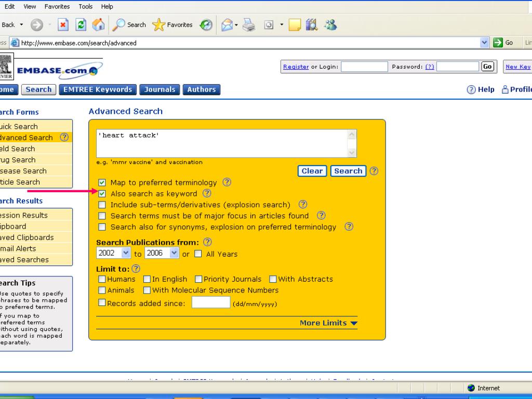Switch to Journals tab
Screen dimensions: 532x399
click(x=159, y=89)
